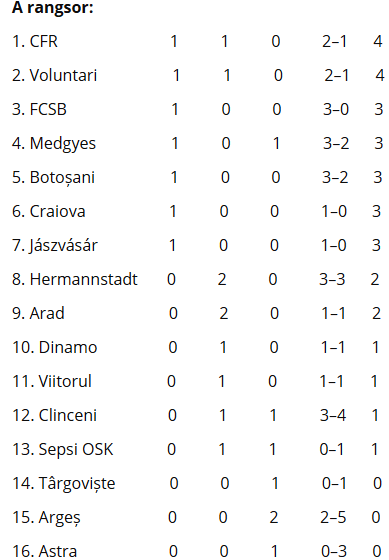389x560 pixels.
Task: Click the '16. Astra' team name
Action: point(44,551)
